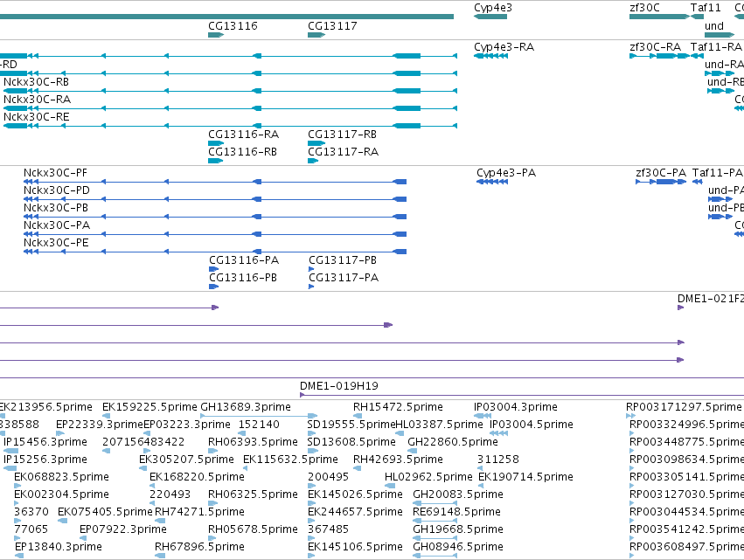
Task: Select the GH22860.5prime EST label
Action: (453, 442)
